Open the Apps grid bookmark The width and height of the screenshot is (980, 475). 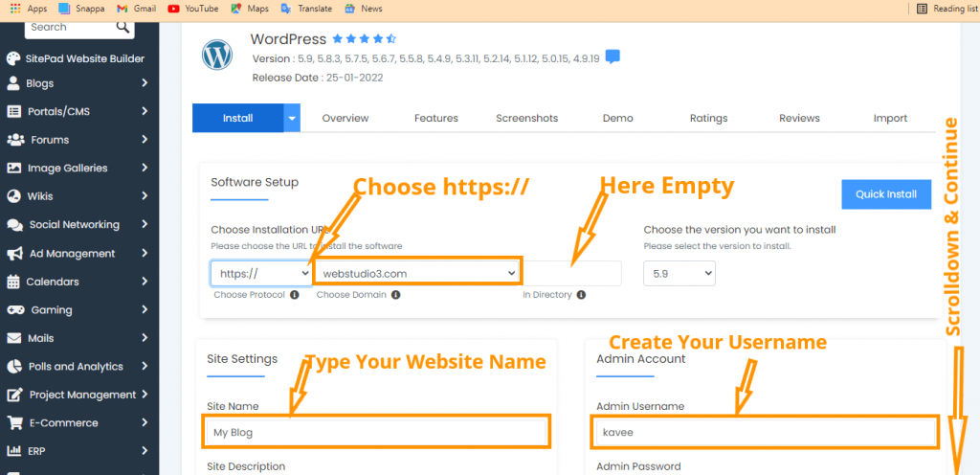[29, 9]
